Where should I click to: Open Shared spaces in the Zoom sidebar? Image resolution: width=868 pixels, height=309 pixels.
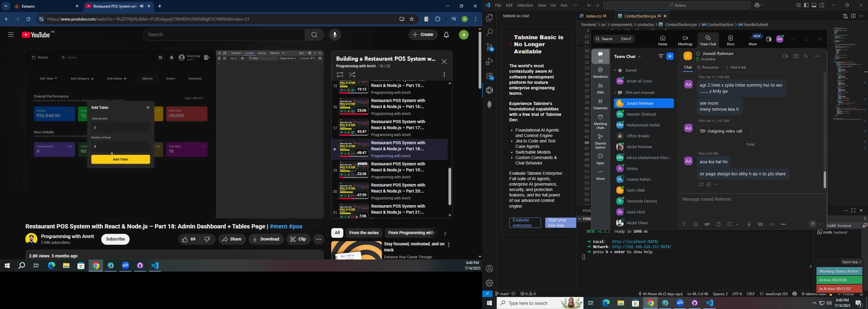click(x=600, y=141)
